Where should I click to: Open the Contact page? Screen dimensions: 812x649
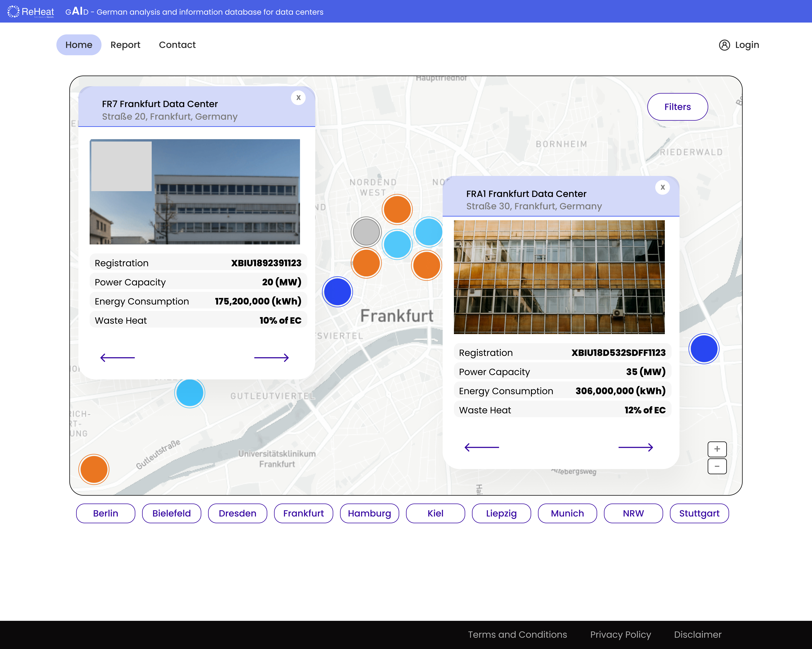coord(177,45)
